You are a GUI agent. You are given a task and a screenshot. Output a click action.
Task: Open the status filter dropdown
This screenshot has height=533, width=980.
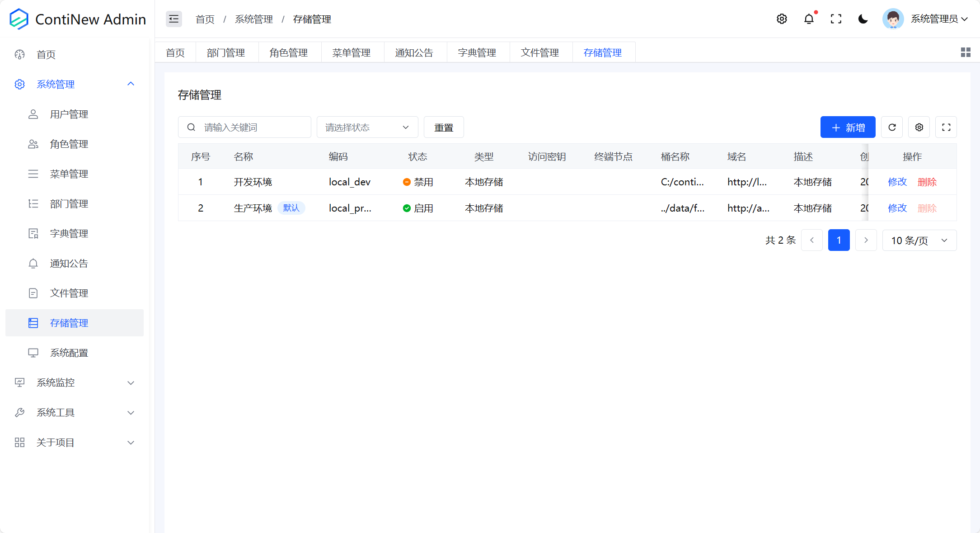367,127
